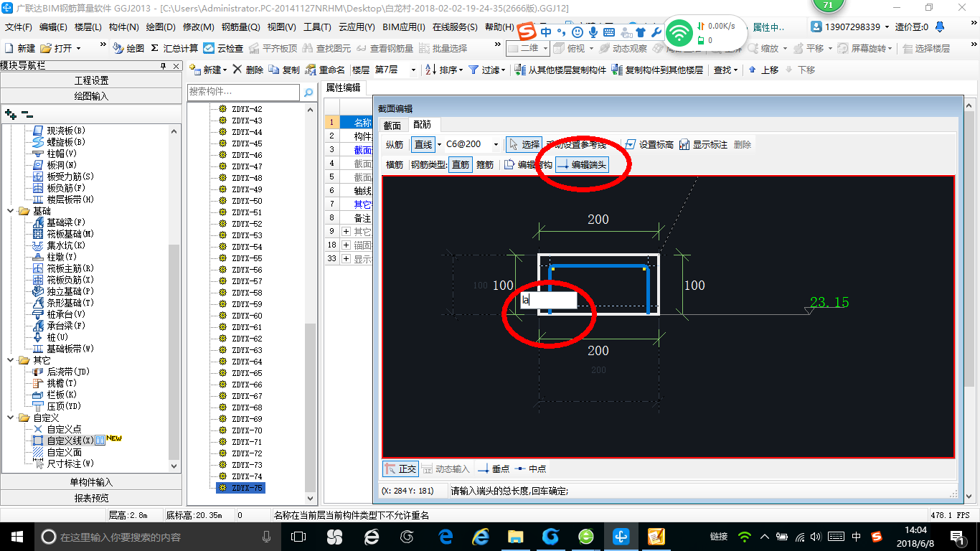This screenshot has height=551, width=980.
Task: Click the 新建 component button in list toolbar
Action: [x=208, y=70]
